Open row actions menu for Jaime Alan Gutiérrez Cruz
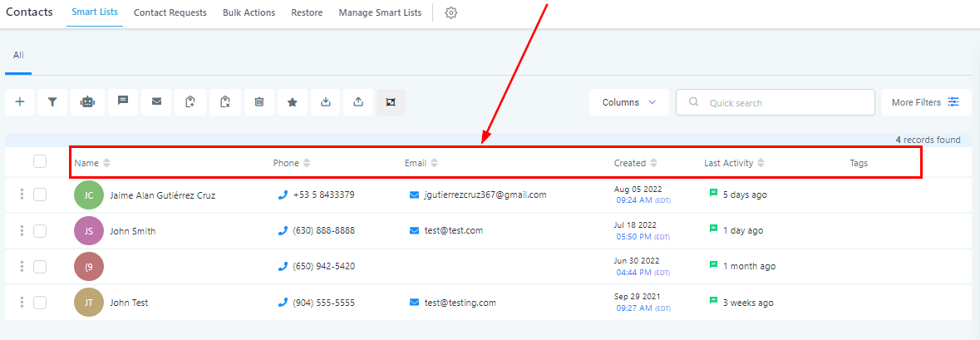 pyautogui.click(x=22, y=195)
